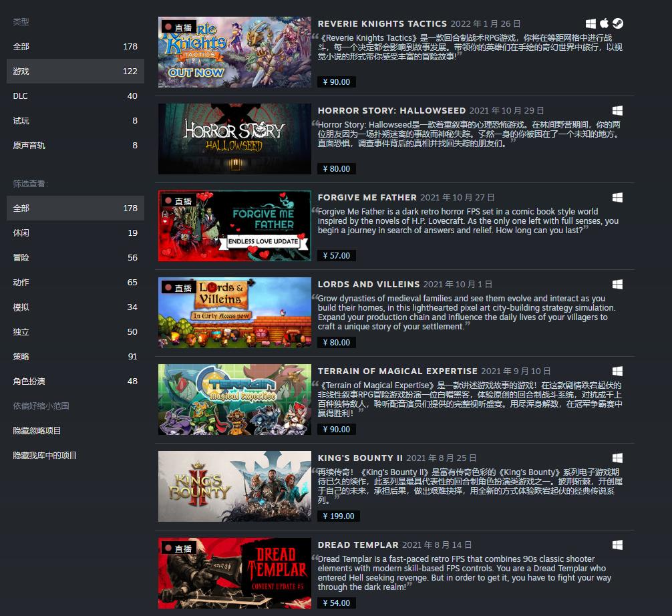Open FORGIVE ME FATHER title link
Viewport: 672px width, 616px height.
(x=367, y=197)
